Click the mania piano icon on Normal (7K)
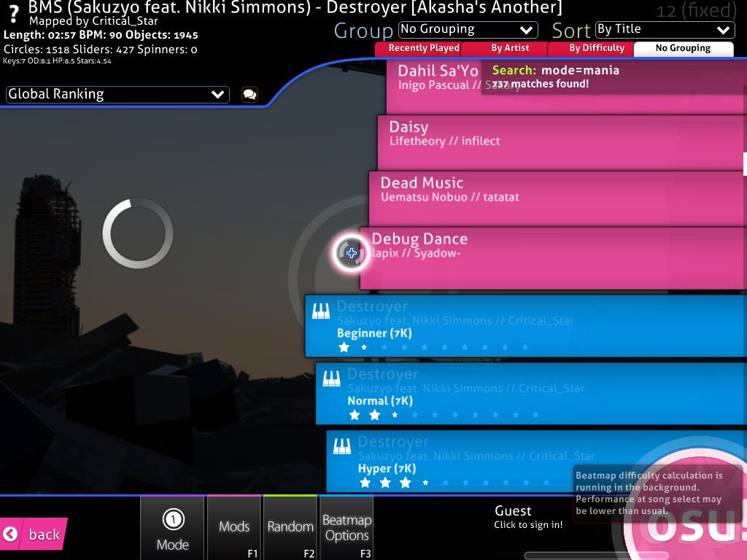The height and width of the screenshot is (560, 747). point(332,379)
